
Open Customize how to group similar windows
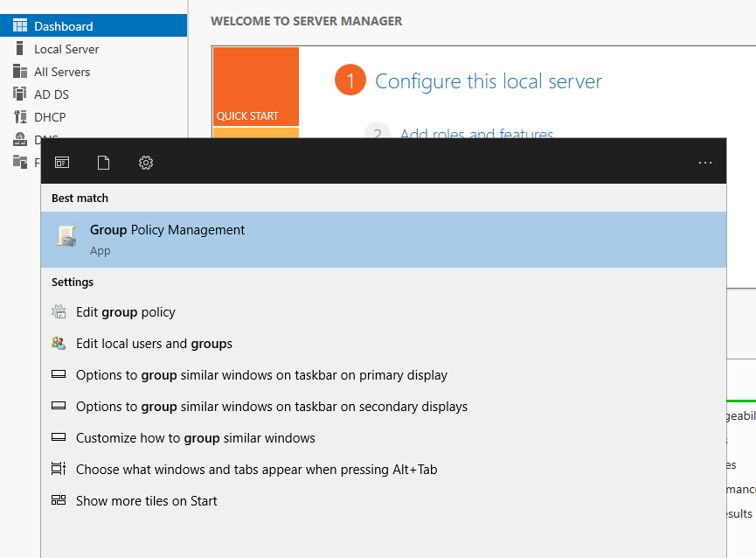click(x=195, y=438)
